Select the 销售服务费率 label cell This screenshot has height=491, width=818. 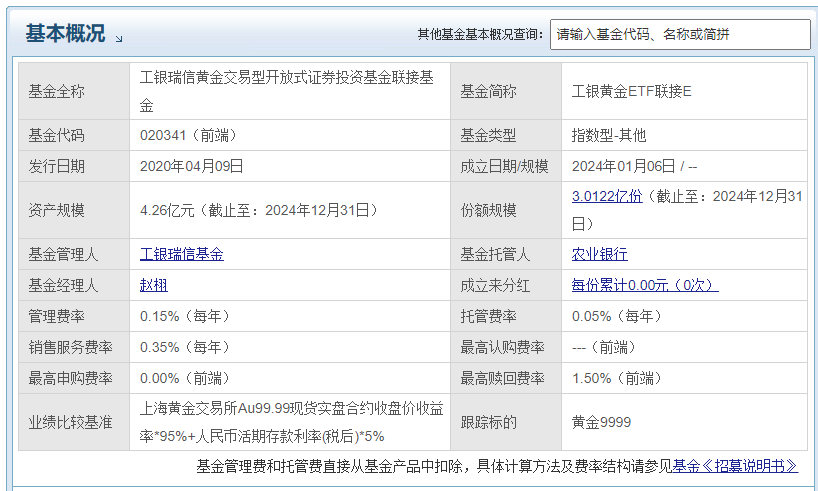(74, 347)
